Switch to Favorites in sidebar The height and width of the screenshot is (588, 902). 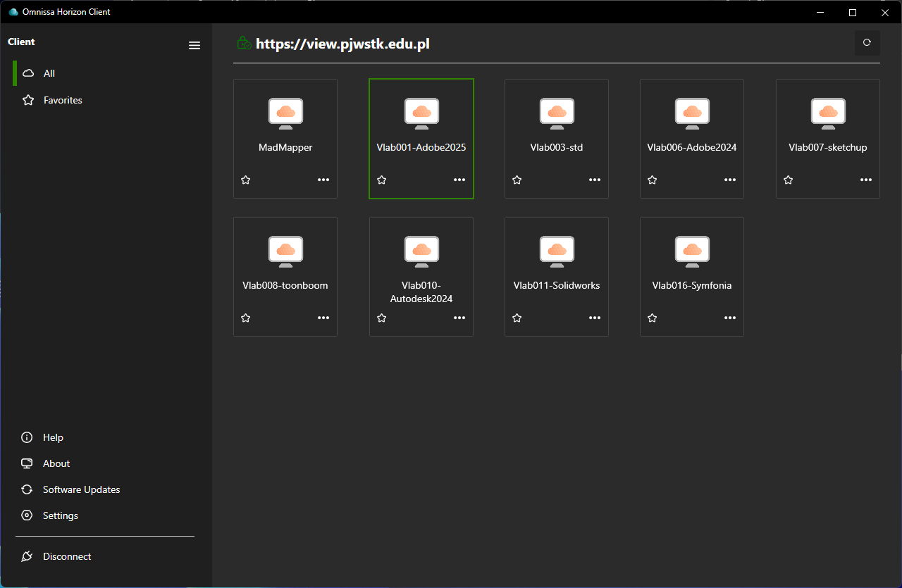(106, 100)
